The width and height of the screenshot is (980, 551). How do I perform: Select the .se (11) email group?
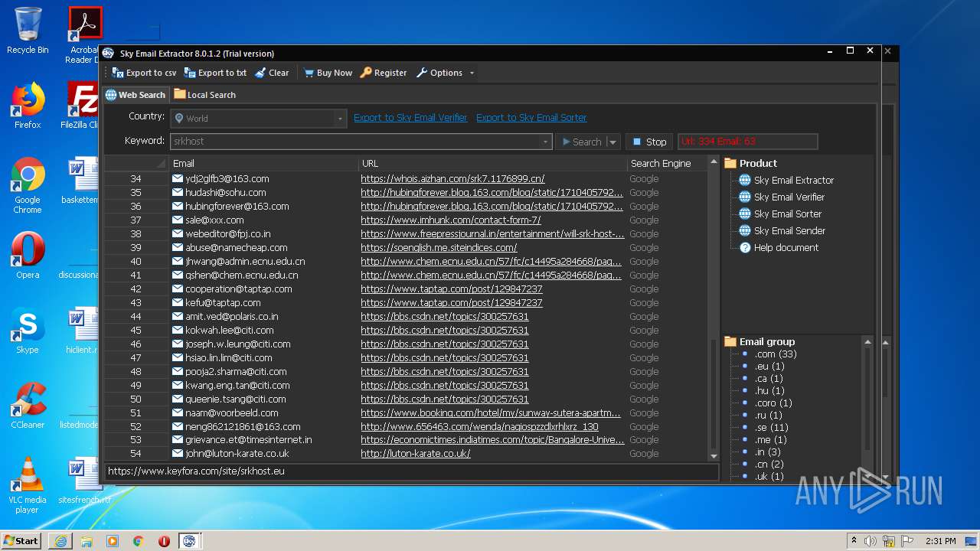(771, 428)
